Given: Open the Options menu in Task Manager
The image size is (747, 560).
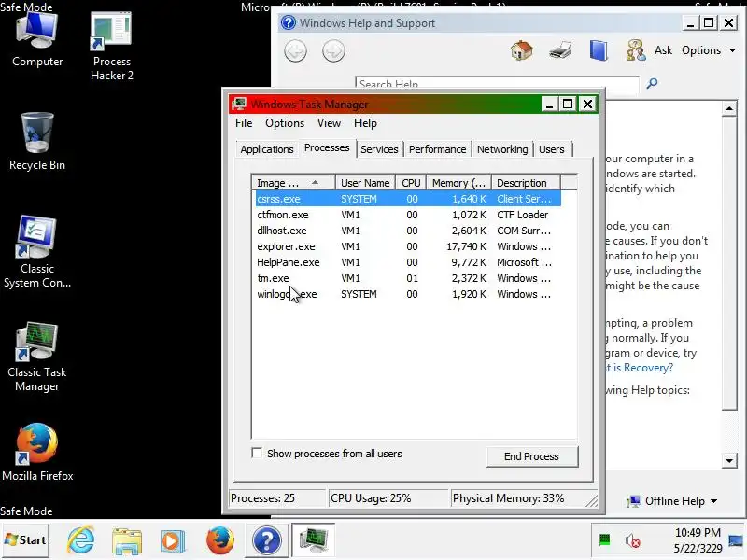Looking at the screenshot, I should pyautogui.click(x=285, y=123).
